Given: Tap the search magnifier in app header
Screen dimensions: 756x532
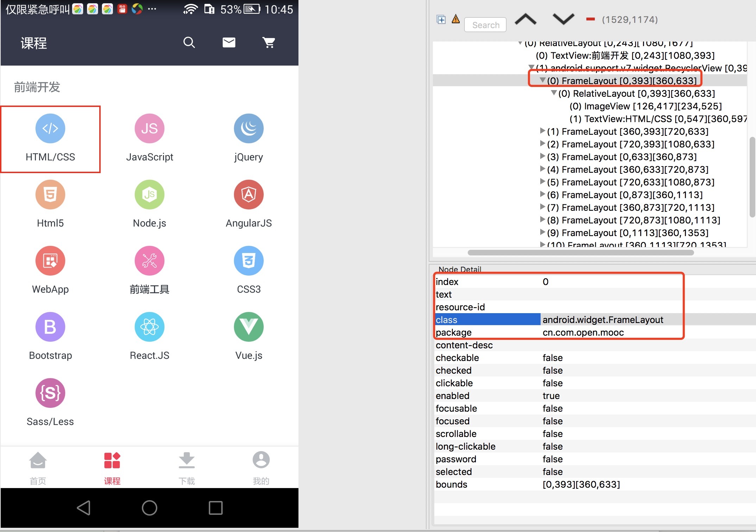Looking at the screenshot, I should (189, 43).
